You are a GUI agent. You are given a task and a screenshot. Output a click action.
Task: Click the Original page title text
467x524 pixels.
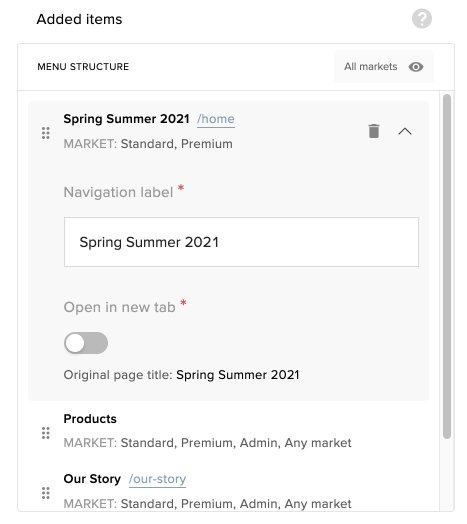(x=181, y=375)
